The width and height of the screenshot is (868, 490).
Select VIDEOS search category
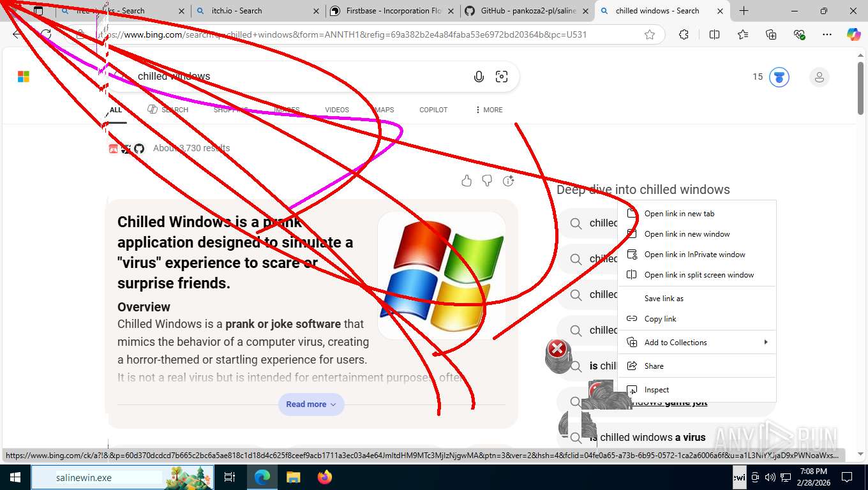(x=337, y=110)
